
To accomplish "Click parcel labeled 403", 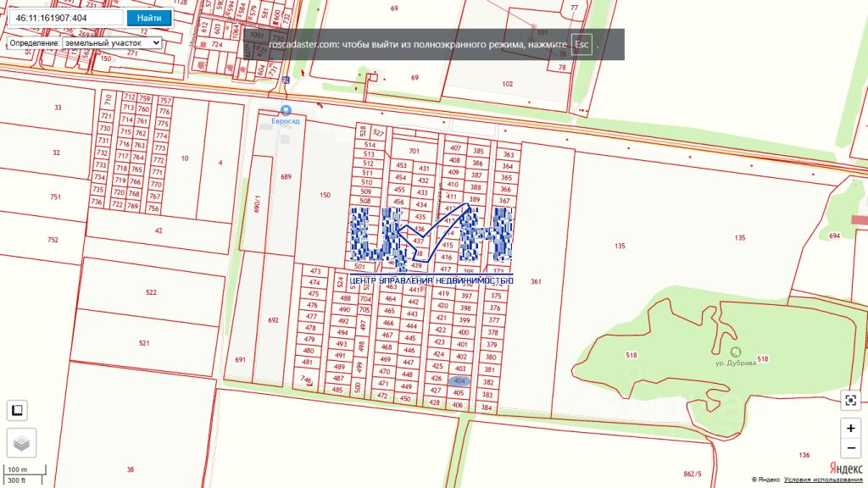I will coord(460,369).
